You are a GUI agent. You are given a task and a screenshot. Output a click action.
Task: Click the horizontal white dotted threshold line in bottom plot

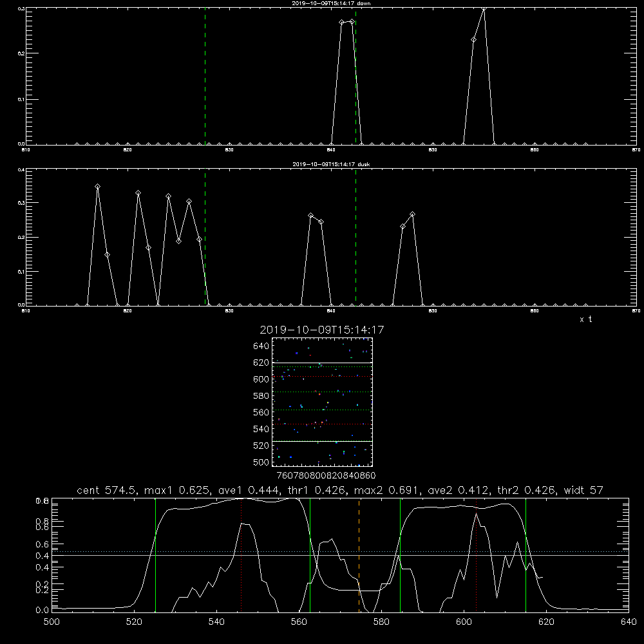pyautogui.click(x=340, y=552)
